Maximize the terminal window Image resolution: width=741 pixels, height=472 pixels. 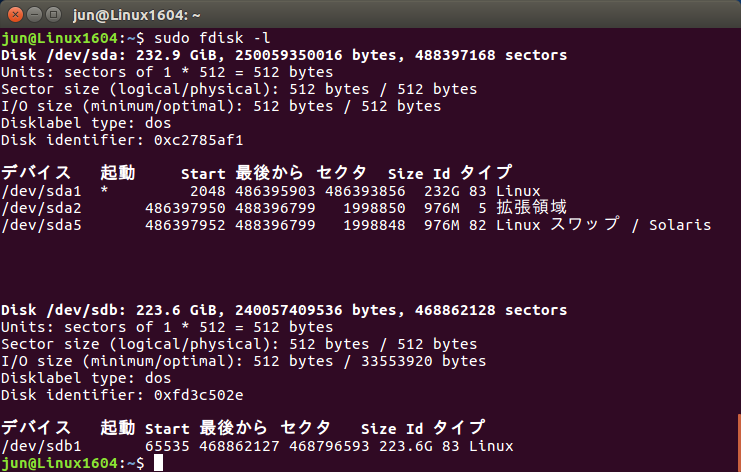[53, 15]
